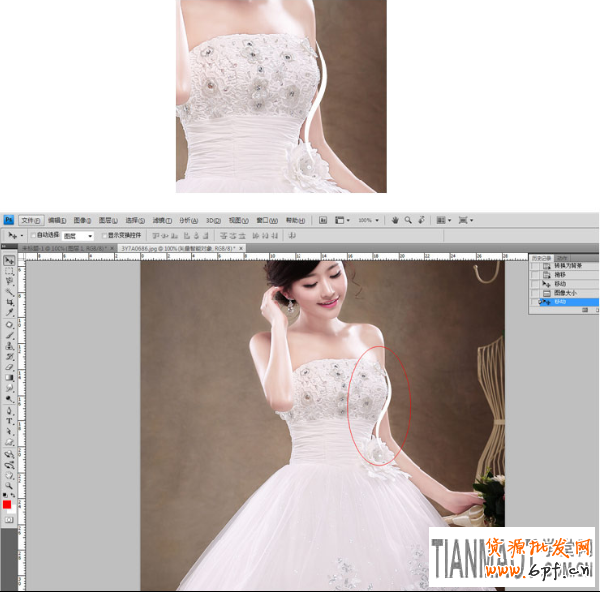Image resolution: width=600 pixels, height=592 pixels.
Task: Set history brush source on 图像大小 state
Action: [533, 292]
